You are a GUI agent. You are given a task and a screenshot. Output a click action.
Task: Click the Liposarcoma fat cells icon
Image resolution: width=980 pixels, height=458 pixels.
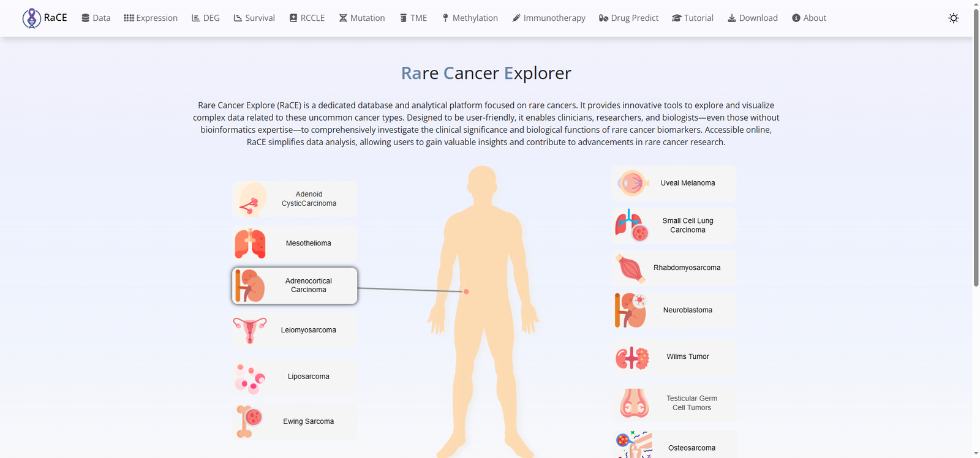tap(250, 378)
